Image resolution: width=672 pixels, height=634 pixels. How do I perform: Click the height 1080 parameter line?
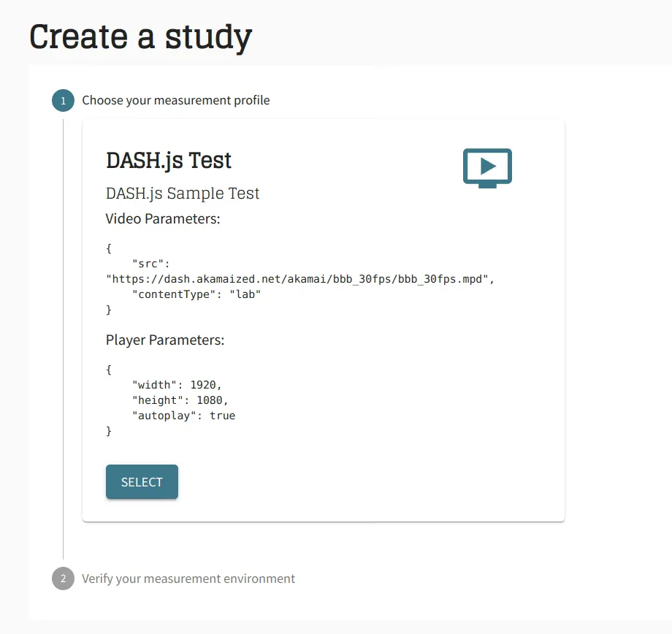[x=180, y=400]
